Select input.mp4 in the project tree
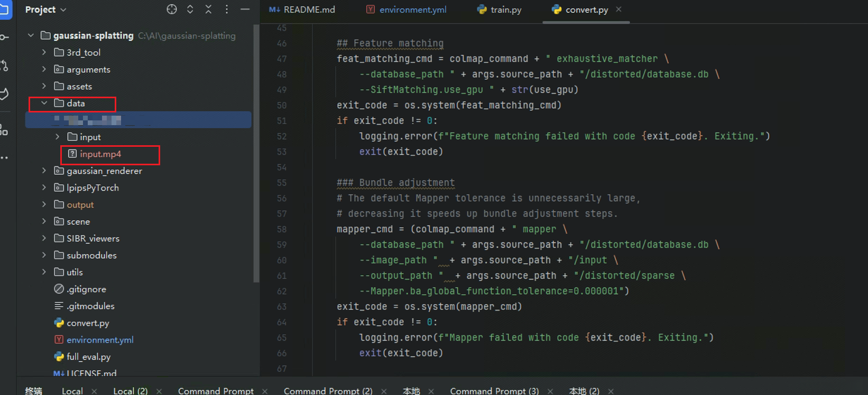The height and width of the screenshot is (395, 868). pos(100,154)
